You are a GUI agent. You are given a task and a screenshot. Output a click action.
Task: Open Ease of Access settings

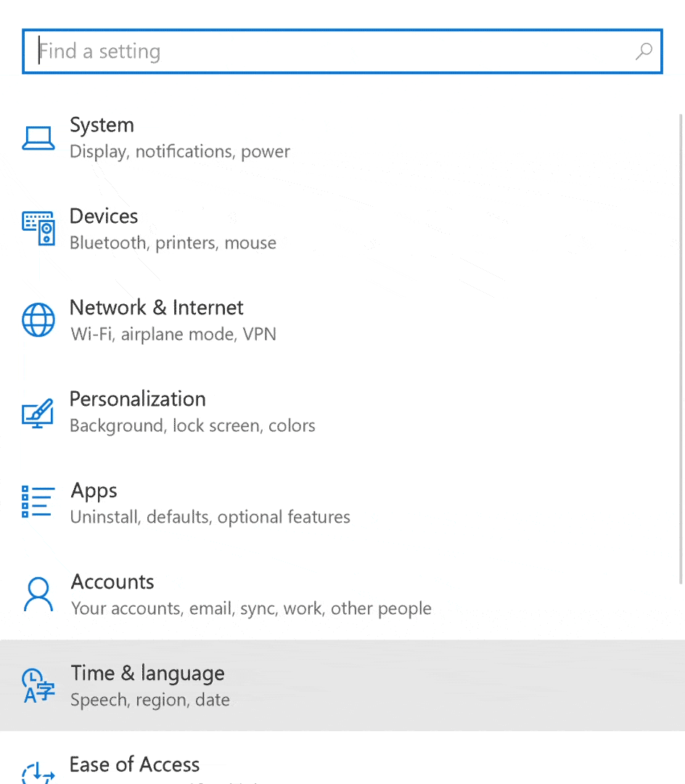click(134, 764)
